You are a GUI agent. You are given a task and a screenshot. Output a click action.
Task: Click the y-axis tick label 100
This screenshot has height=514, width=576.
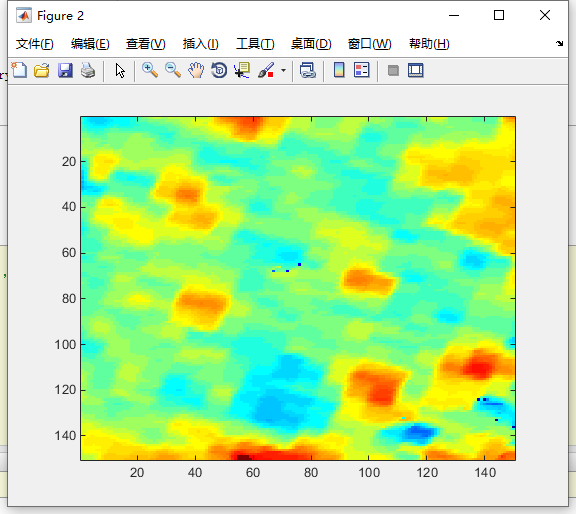click(x=65, y=345)
